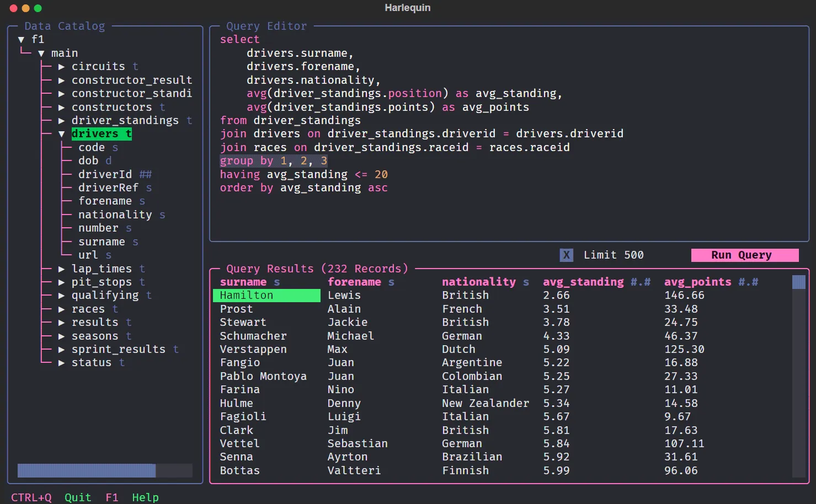Collapse the main schema node
This screenshot has width=816, height=504.
(x=41, y=52)
